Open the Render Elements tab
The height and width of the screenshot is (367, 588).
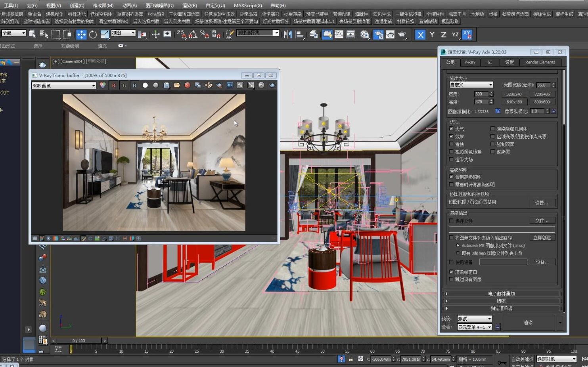540,62
